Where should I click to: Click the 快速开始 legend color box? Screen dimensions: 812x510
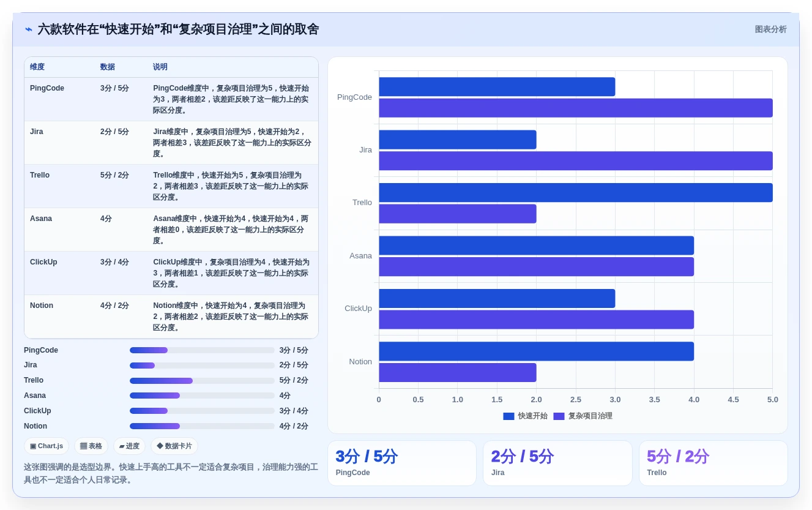coord(508,416)
